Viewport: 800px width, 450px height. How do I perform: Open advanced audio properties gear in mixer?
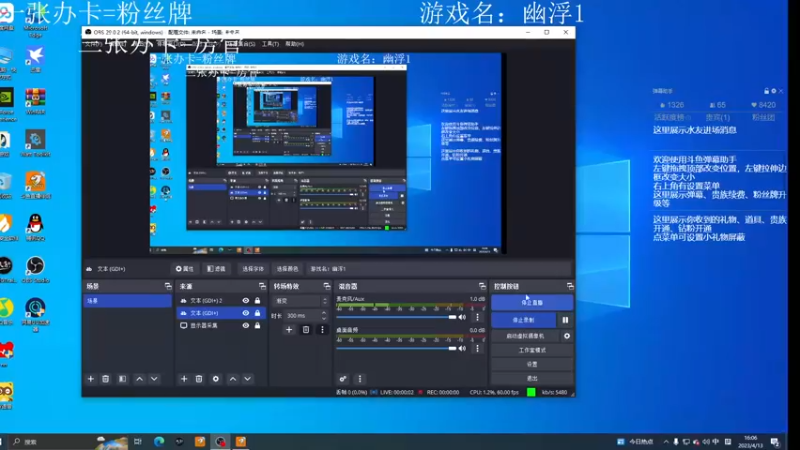click(x=343, y=379)
